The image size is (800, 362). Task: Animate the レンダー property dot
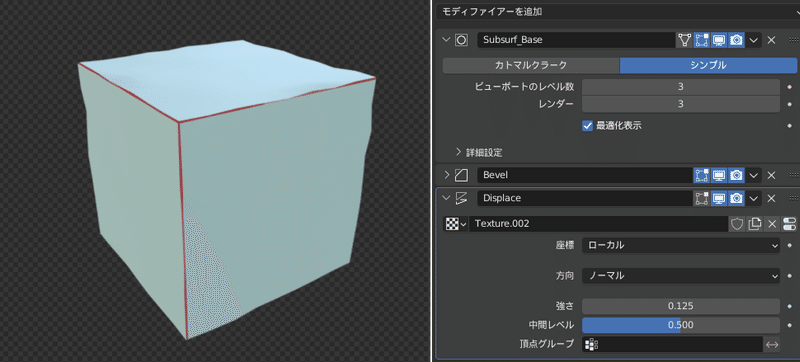(790, 105)
